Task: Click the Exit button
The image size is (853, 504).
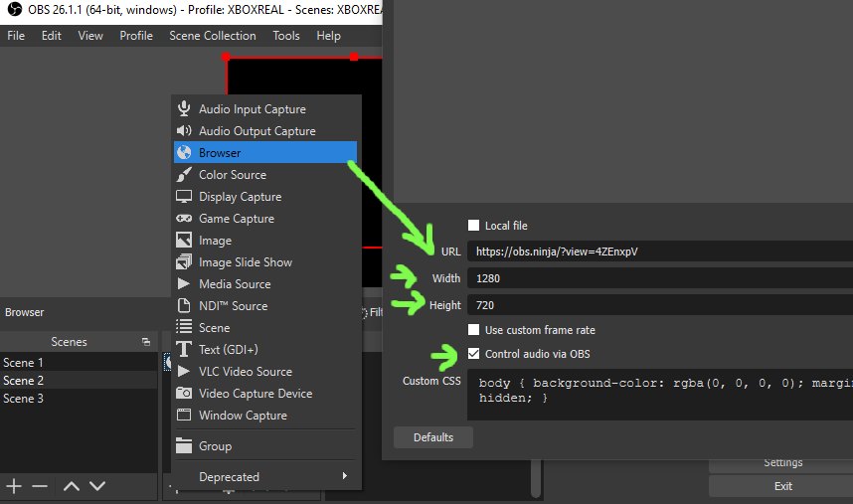Action: (782, 486)
